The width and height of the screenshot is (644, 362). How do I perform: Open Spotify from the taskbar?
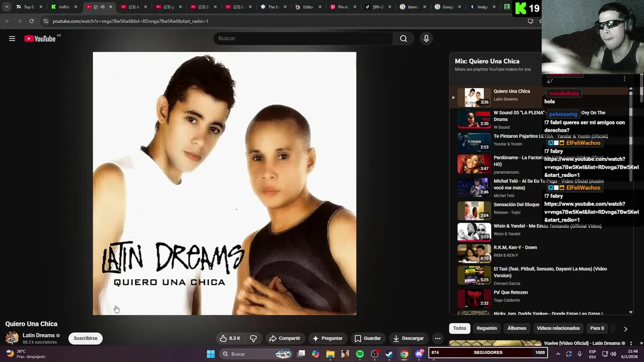click(360, 354)
